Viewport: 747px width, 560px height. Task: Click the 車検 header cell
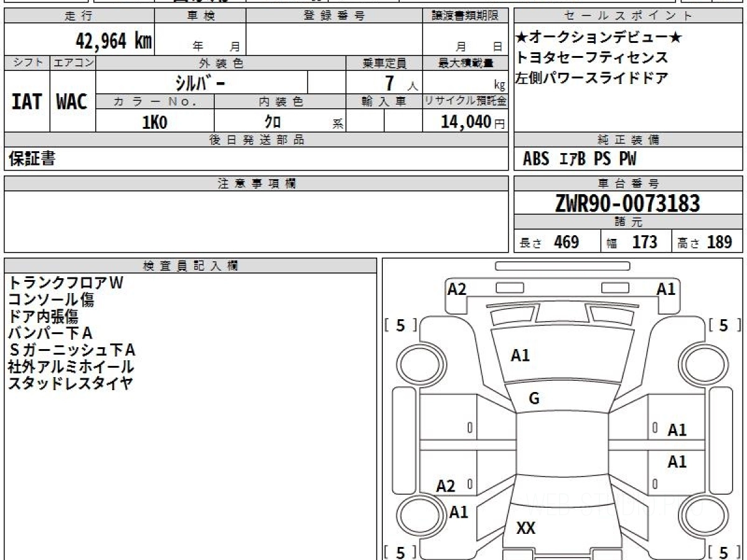pyautogui.click(x=200, y=16)
